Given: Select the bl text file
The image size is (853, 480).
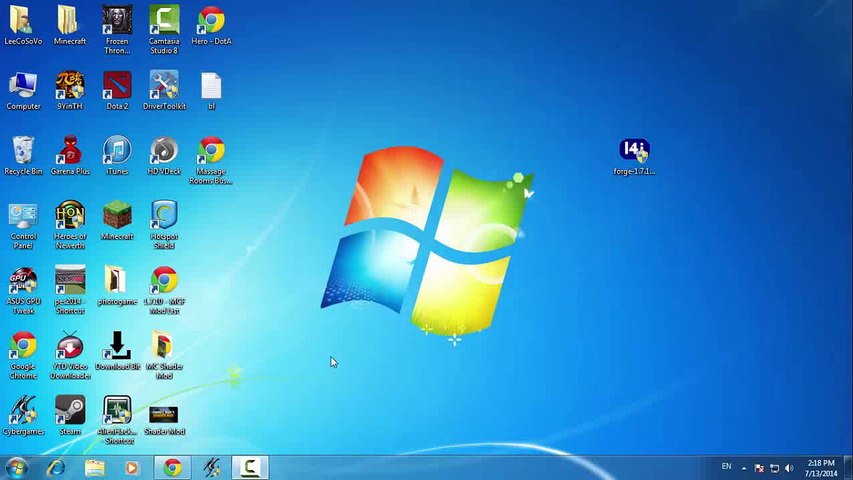Looking at the screenshot, I should 211,90.
